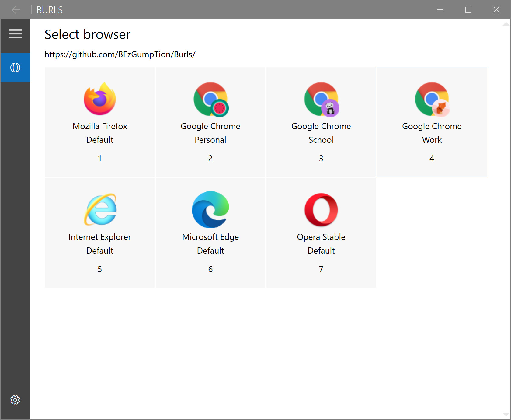
Task: Click shortcut number 4 under Chrome Work
Action: click(x=432, y=158)
